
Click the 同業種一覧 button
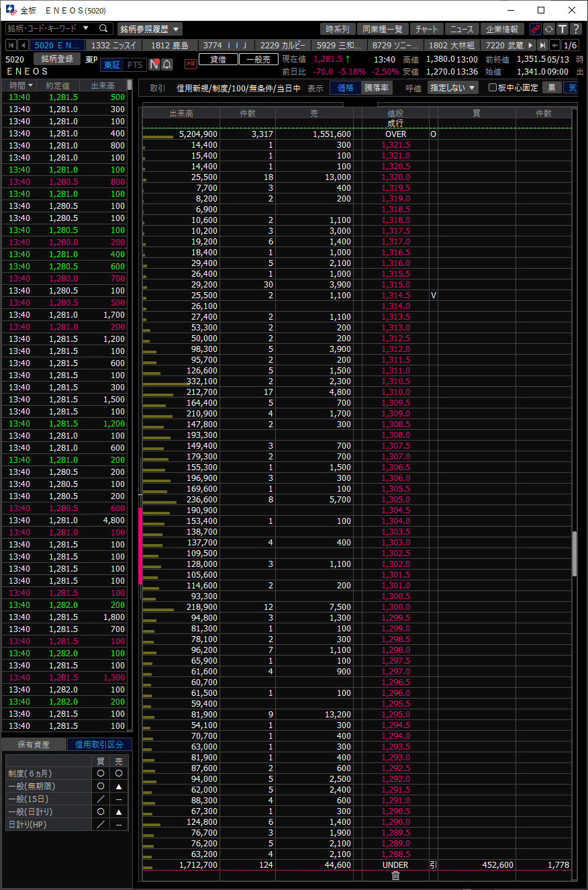click(x=382, y=29)
